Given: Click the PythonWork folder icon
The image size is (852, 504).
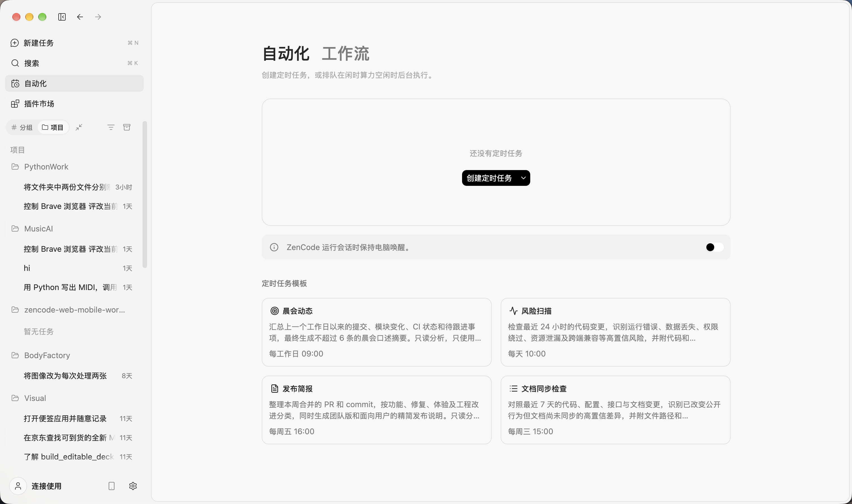Looking at the screenshot, I should [15, 166].
